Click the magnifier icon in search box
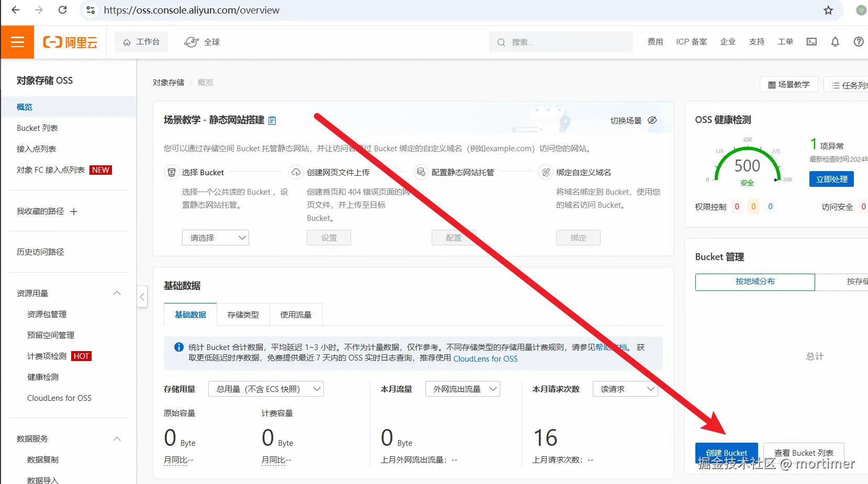868x484 pixels. (501, 42)
